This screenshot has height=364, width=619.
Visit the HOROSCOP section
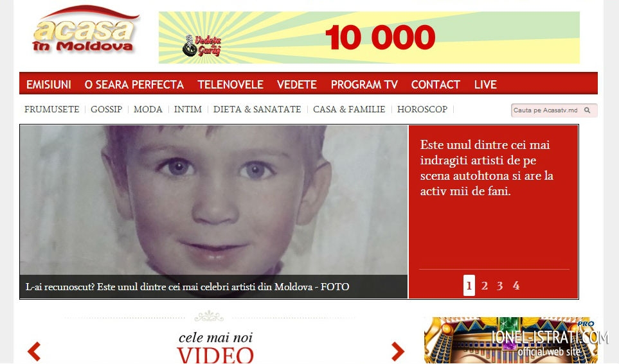coord(422,109)
